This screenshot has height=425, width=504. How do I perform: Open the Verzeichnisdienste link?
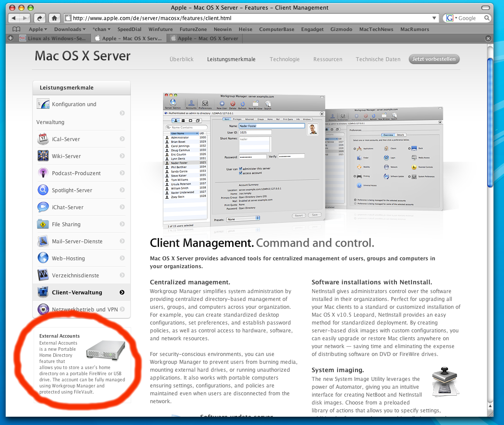[76, 275]
